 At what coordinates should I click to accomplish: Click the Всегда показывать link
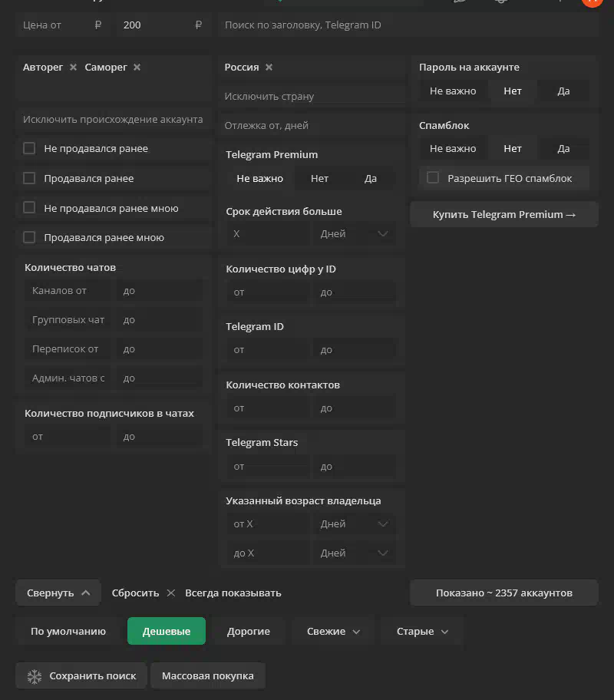233,593
